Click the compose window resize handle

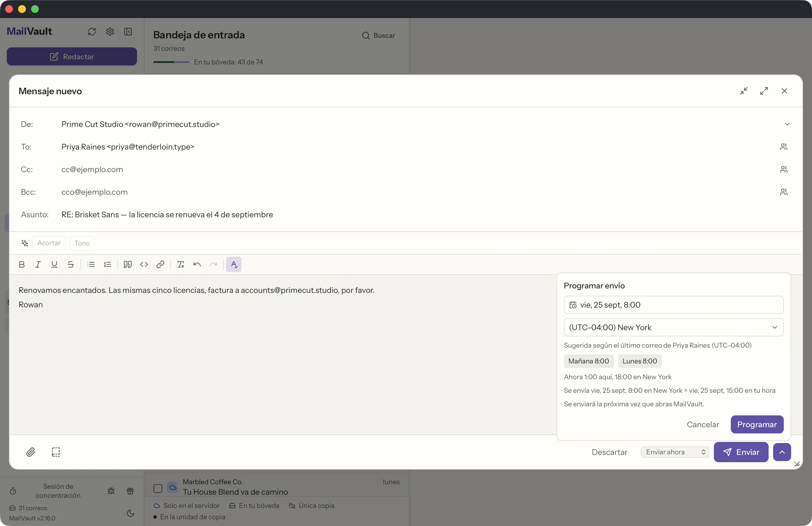pyautogui.click(x=797, y=464)
